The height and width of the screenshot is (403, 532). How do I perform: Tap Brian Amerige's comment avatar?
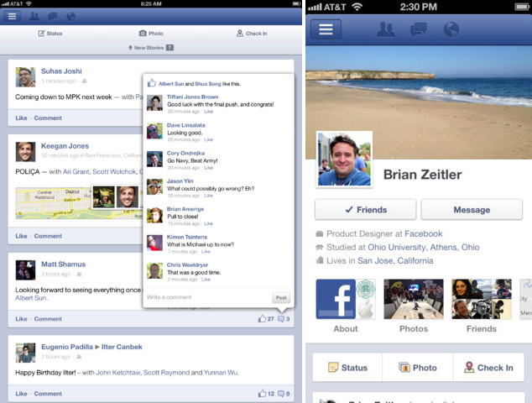coord(154,215)
